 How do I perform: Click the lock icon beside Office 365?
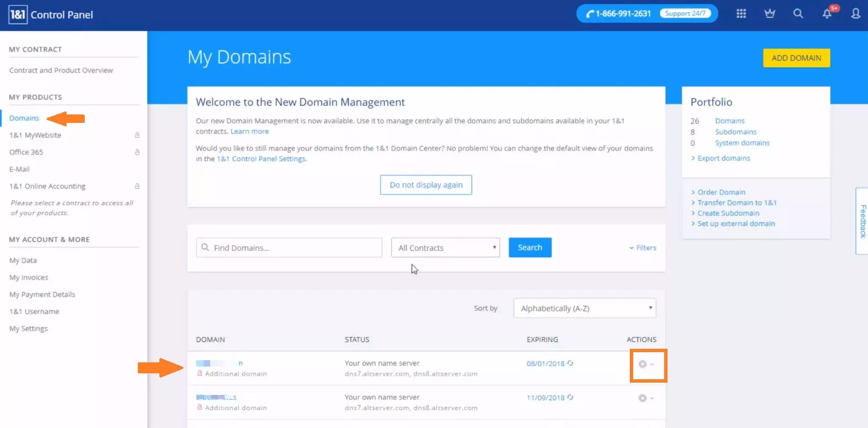coord(137,152)
